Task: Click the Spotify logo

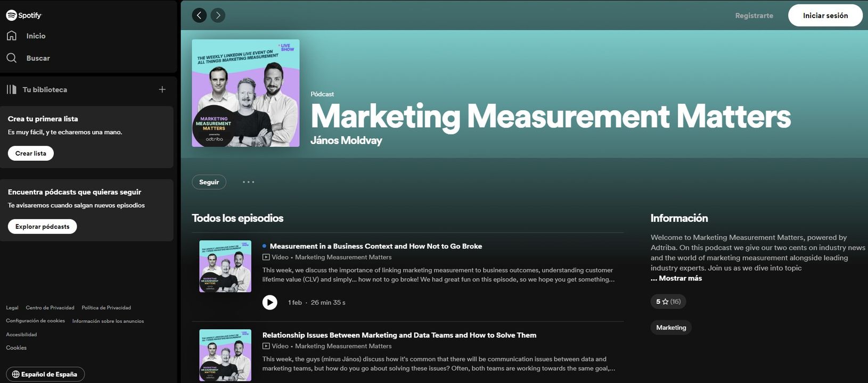Action: [x=23, y=15]
